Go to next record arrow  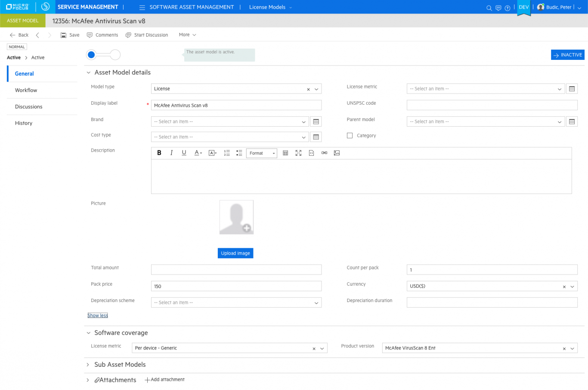click(50, 35)
